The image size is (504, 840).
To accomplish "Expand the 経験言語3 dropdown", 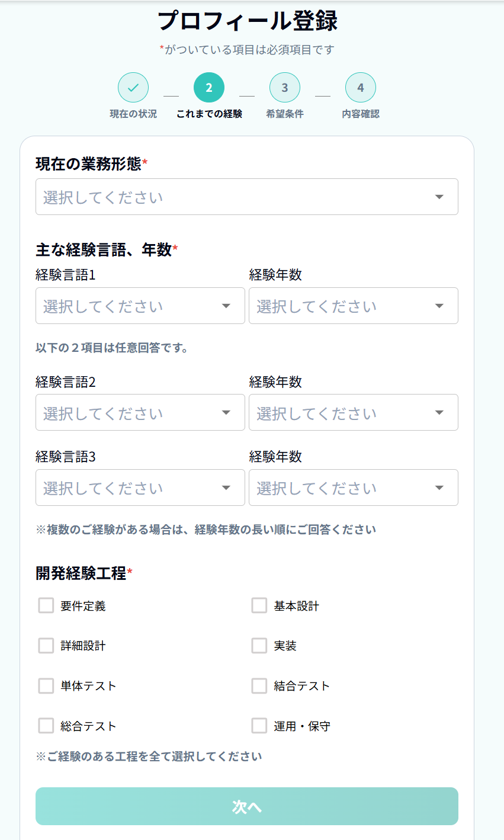I will pyautogui.click(x=140, y=488).
